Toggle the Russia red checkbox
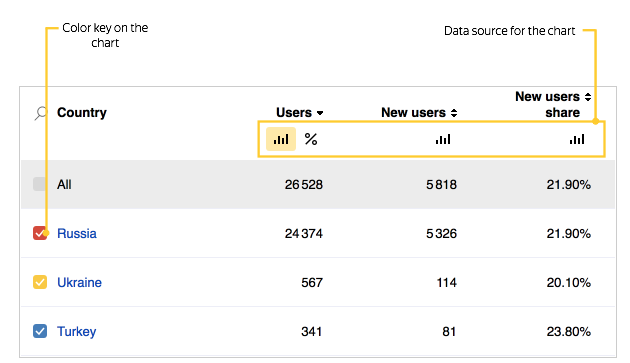Viewport: 630px width, 363px height. (x=40, y=233)
